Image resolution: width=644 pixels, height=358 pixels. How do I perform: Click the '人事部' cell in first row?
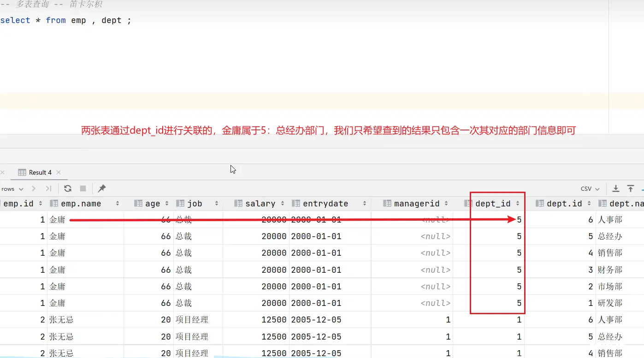610,220
